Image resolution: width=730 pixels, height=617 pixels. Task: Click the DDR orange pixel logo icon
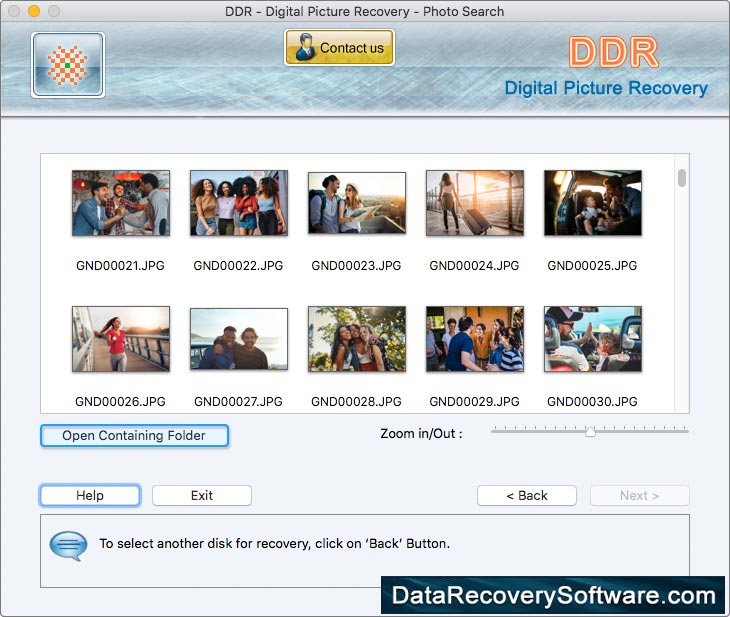(x=68, y=65)
